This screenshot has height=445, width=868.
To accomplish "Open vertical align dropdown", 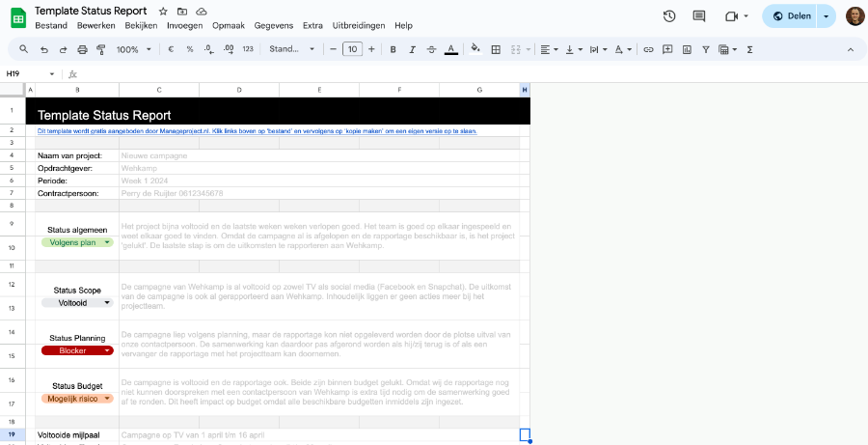I will (x=574, y=49).
